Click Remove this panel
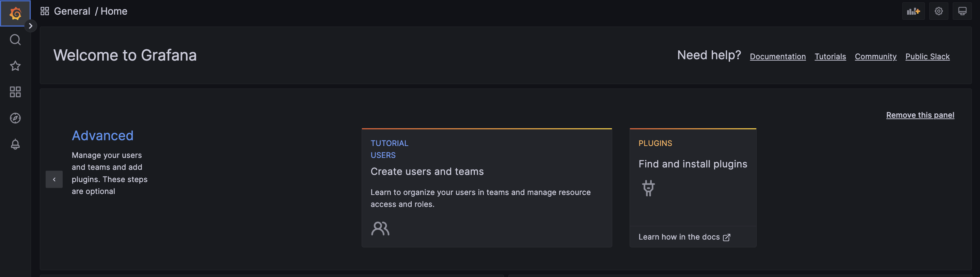Viewport: 980px width, 277px height. tap(920, 115)
